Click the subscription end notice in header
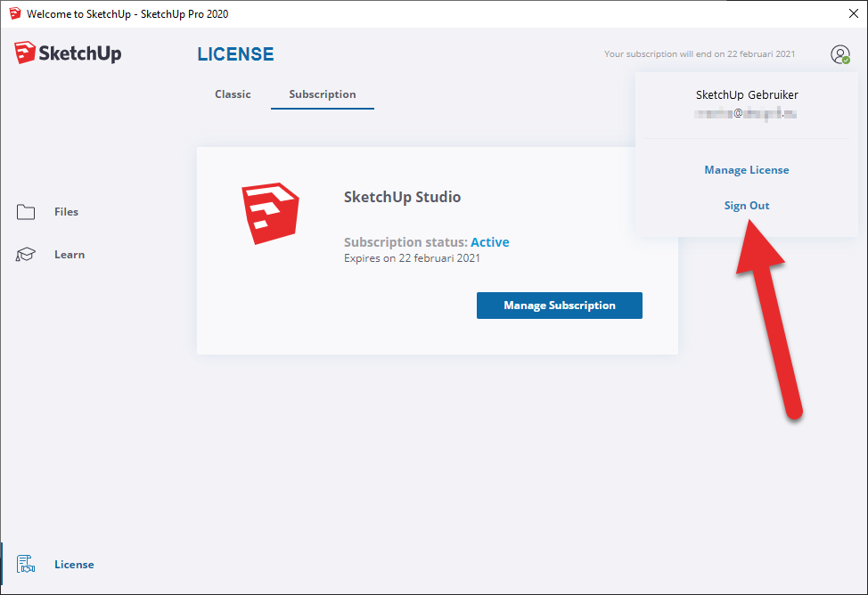The image size is (868, 595). [700, 53]
